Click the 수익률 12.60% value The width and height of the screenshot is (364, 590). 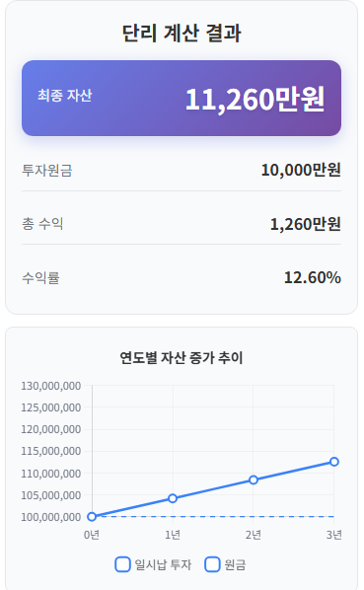[313, 277]
